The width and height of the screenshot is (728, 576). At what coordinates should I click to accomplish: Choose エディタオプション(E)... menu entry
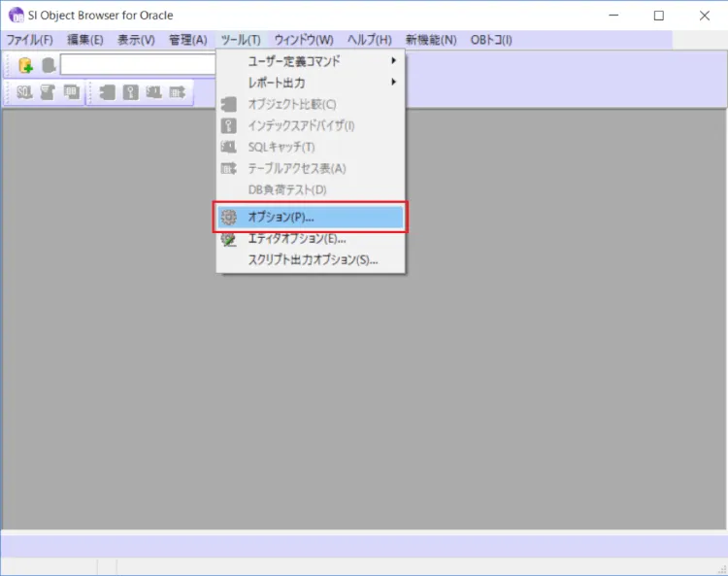[x=311, y=239]
